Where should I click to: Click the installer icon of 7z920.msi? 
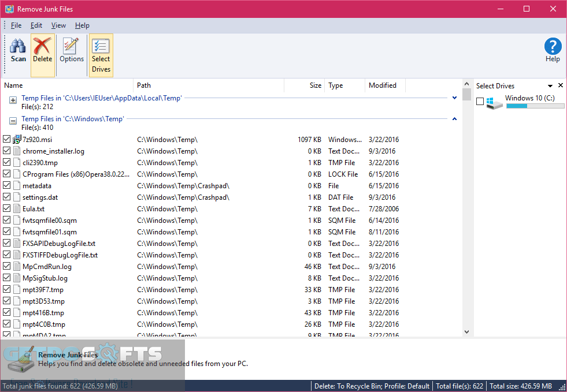coord(17,140)
